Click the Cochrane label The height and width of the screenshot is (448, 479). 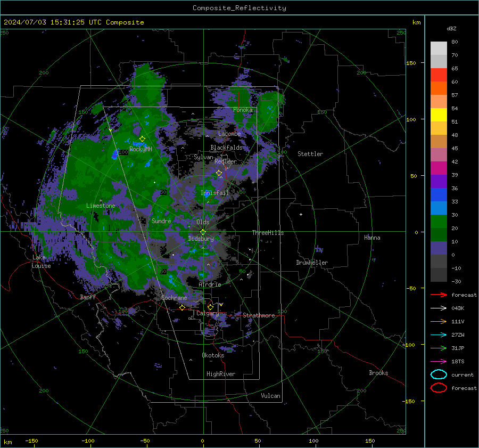click(174, 298)
